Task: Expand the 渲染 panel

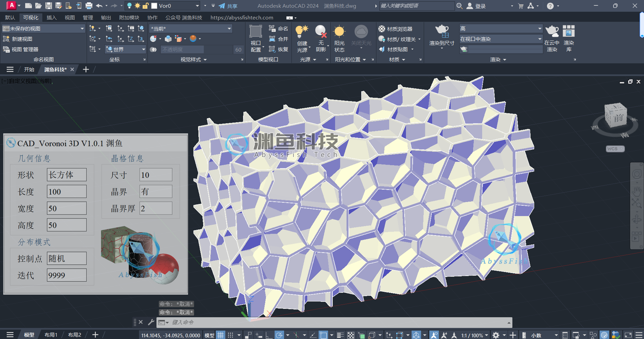Action: 498,60
